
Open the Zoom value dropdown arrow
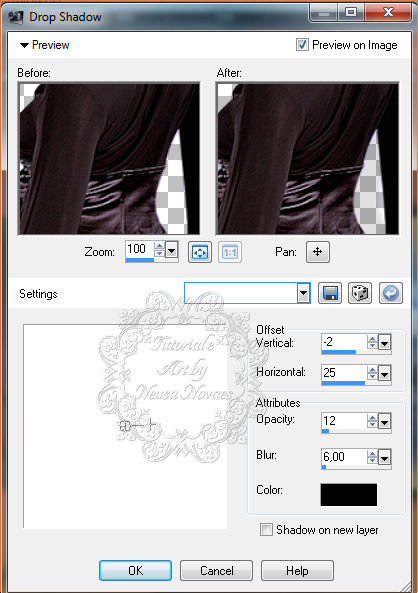(171, 250)
